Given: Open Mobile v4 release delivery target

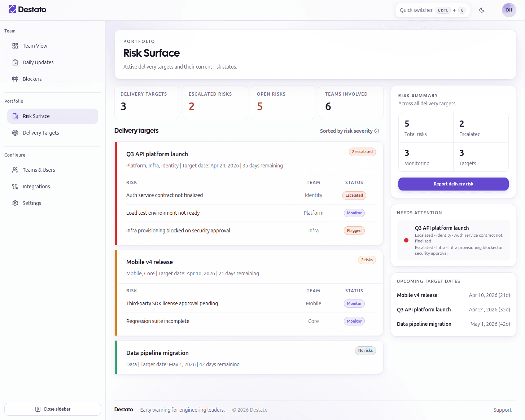Looking at the screenshot, I should (x=149, y=262).
